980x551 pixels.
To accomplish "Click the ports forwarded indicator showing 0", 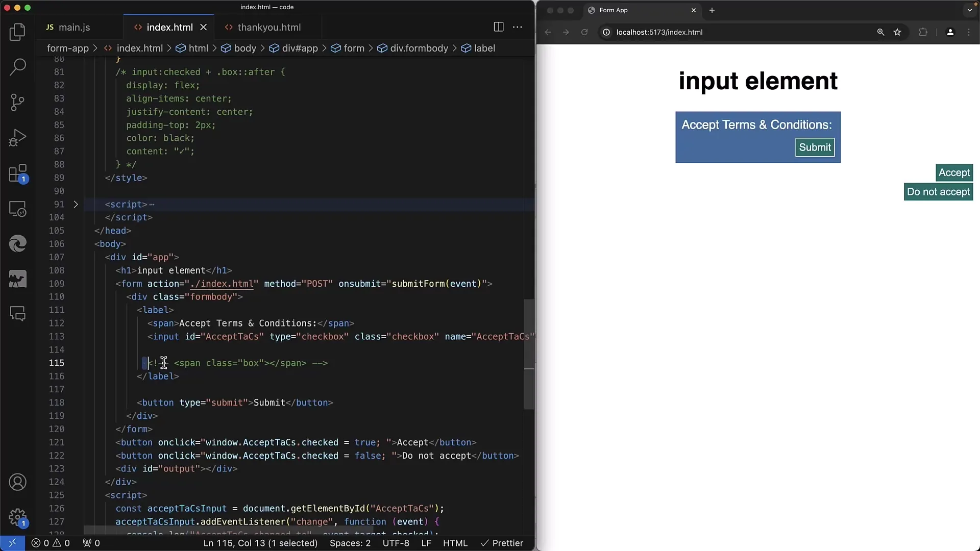I will (x=91, y=543).
